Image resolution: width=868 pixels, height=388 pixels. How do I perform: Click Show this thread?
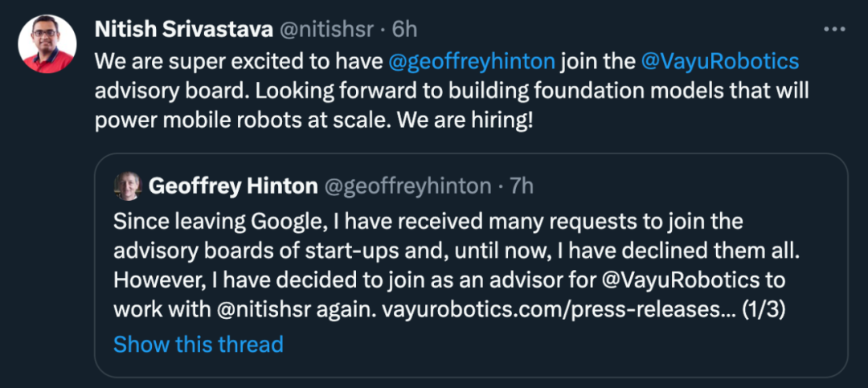pyautogui.click(x=198, y=345)
